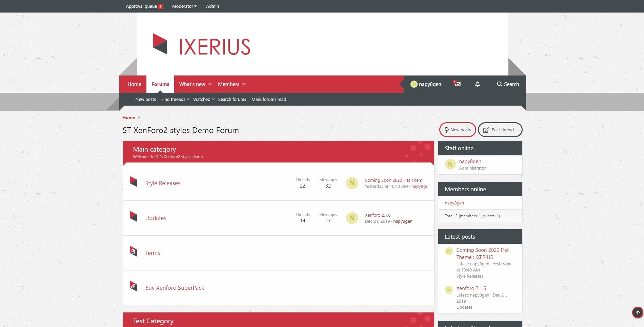
Task: Click Mark forums read
Action: point(269,99)
